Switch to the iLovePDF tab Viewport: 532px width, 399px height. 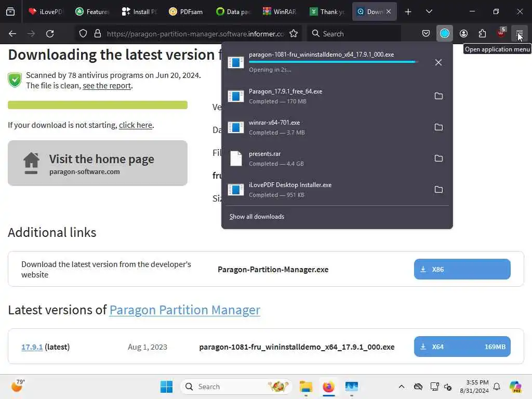45,11
